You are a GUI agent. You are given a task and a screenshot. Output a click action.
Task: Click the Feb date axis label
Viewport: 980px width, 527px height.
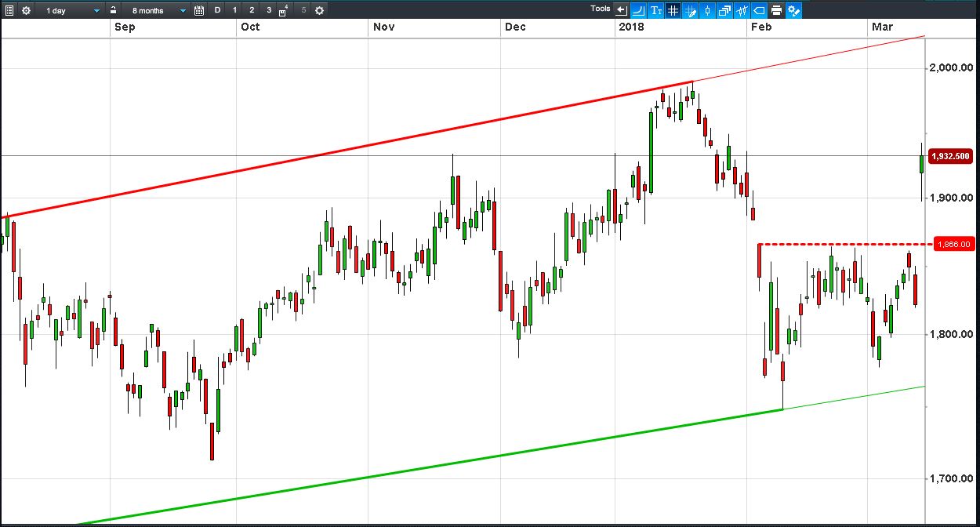(x=760, y=27)
